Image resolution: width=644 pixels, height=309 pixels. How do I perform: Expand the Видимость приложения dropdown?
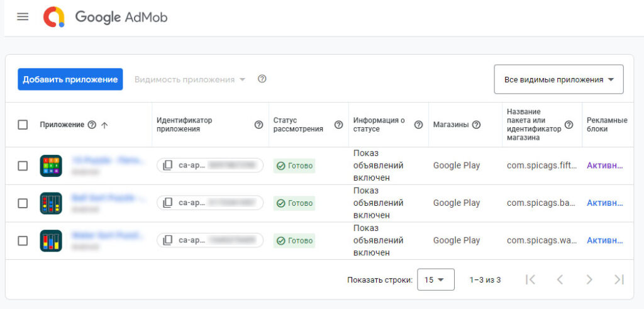[x=190, y=79]
